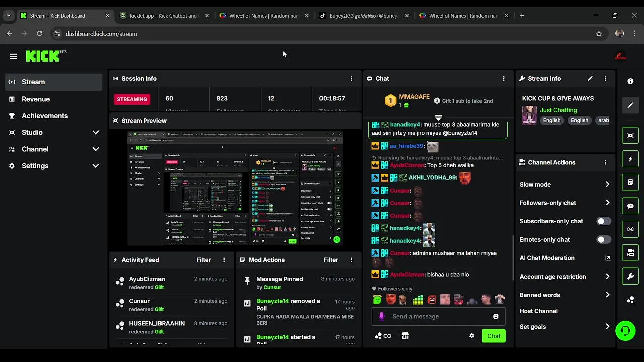Click in the Send a message field
This screenshot has height=362, width=644.
tap(438, 316)
